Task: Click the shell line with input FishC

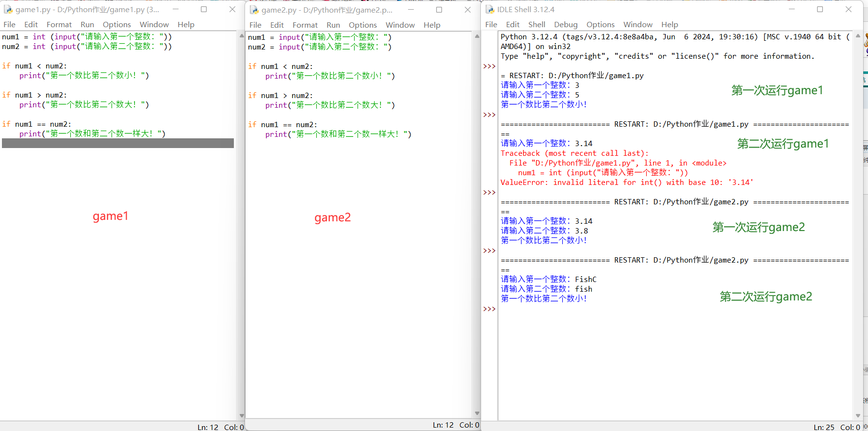Action: (549, 280)
